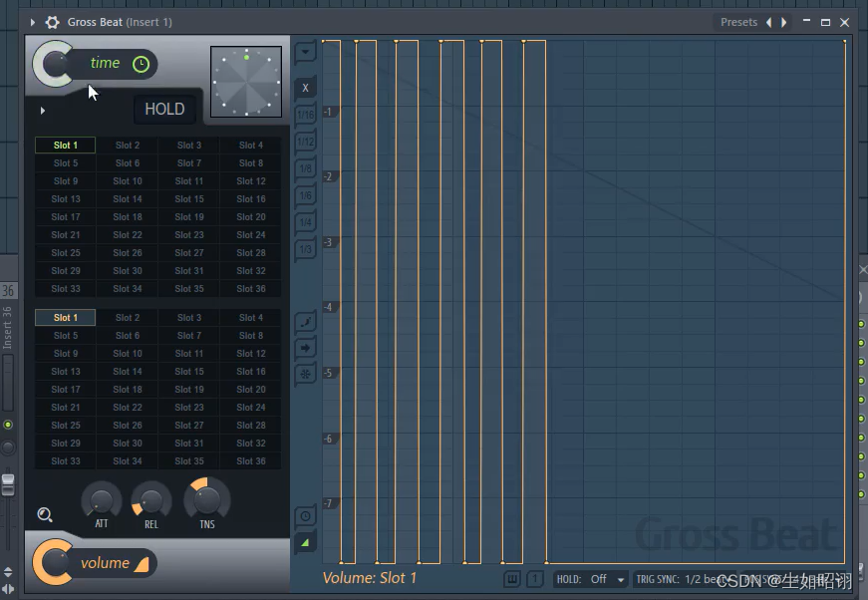Select Slot 12 in upper time bank

point(251,181)
